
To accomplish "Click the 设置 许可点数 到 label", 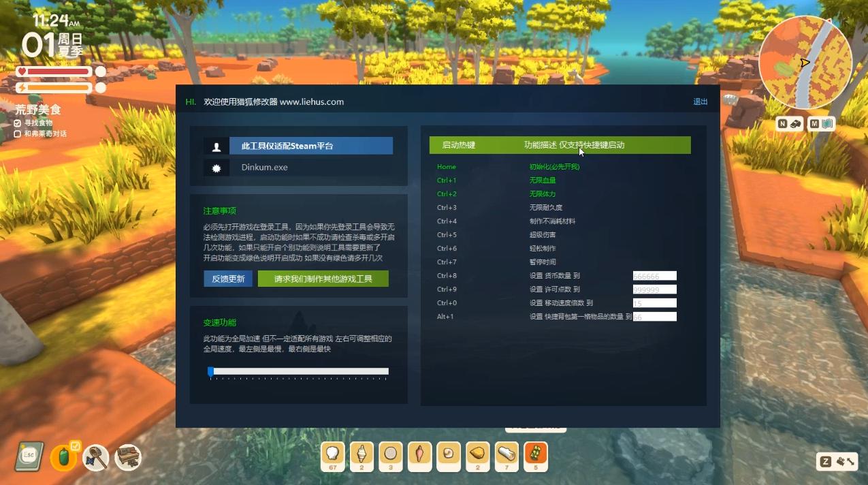I will (554, 290).
